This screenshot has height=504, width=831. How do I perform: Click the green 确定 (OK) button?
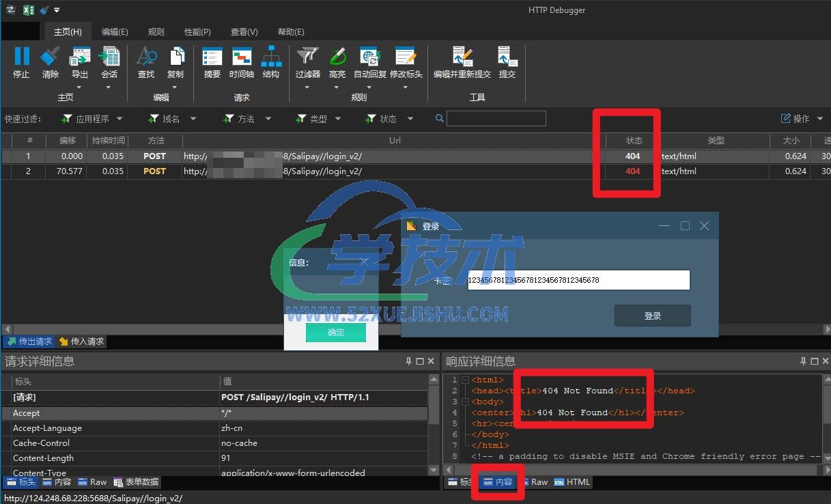click(x=336, y=333)
